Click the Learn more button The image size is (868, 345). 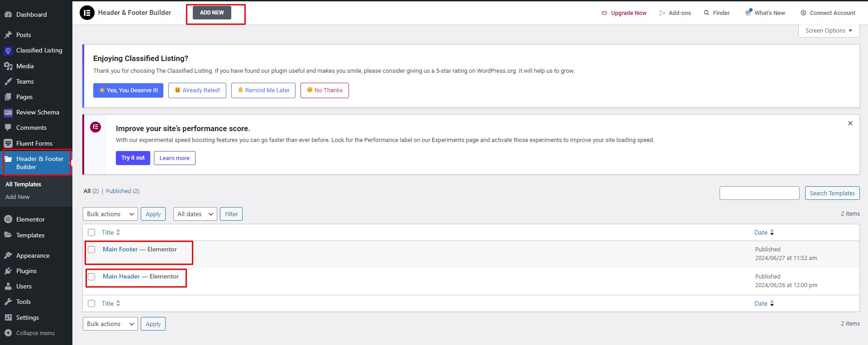pyautogui.click(x=175, y=158)
